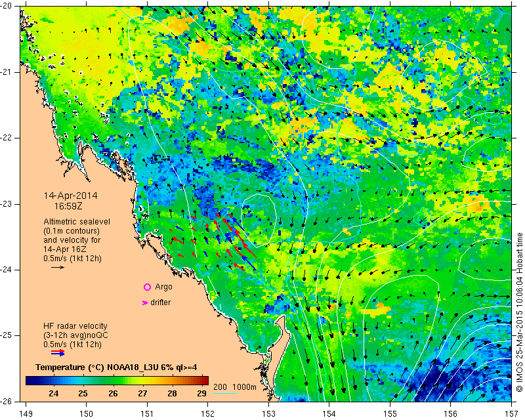This screenshot has width=525, height=420.
Task: Click the longitude axis label 151
Action: point(147,414)
